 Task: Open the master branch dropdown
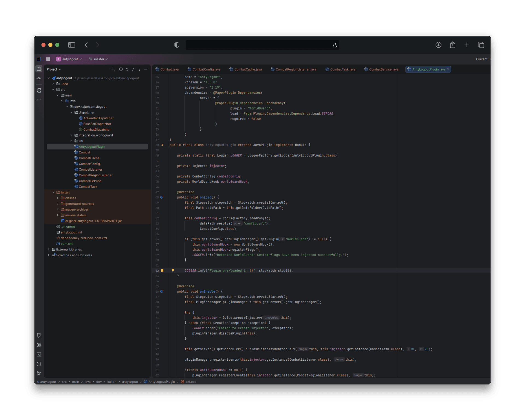click(x=98, y=59)
